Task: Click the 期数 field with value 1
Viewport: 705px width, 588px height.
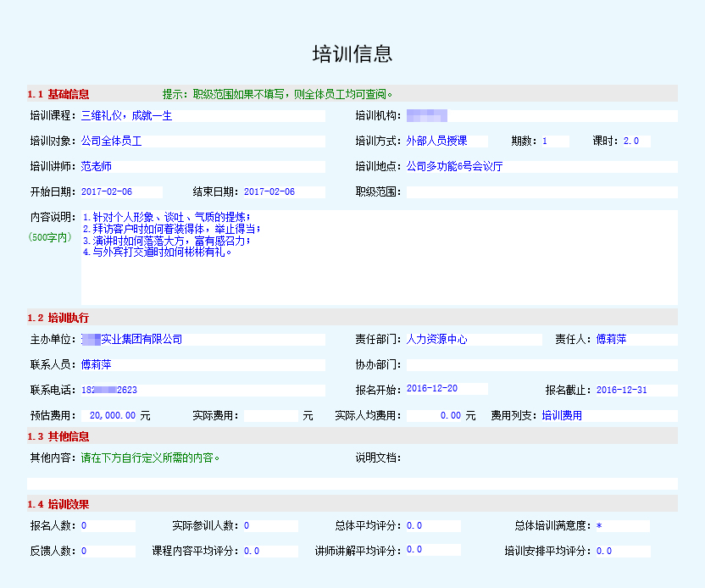Action: point(555,141)
